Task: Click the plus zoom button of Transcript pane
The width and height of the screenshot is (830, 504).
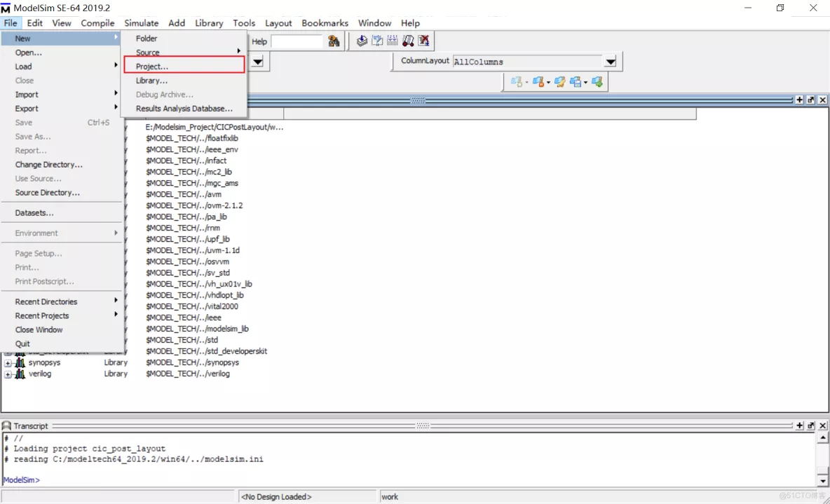Action: [799, 425]
